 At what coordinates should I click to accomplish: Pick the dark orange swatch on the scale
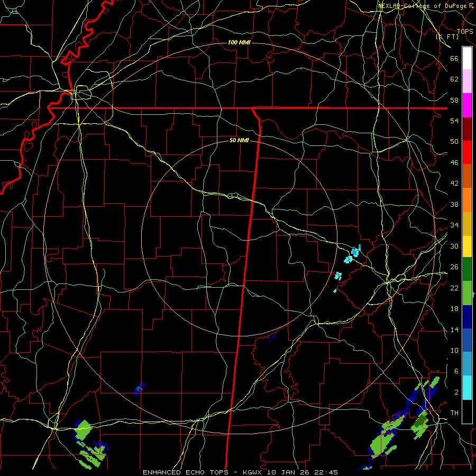(x=467, y=176)
